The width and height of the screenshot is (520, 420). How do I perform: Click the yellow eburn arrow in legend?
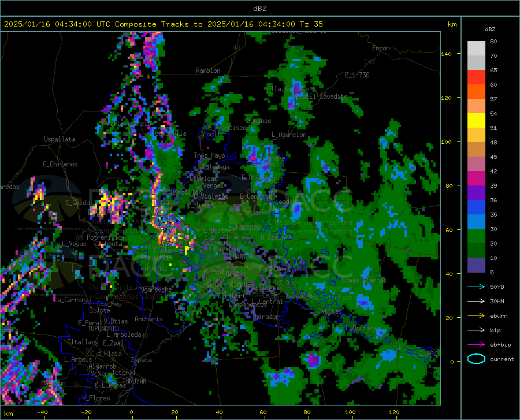pos(476,315)
